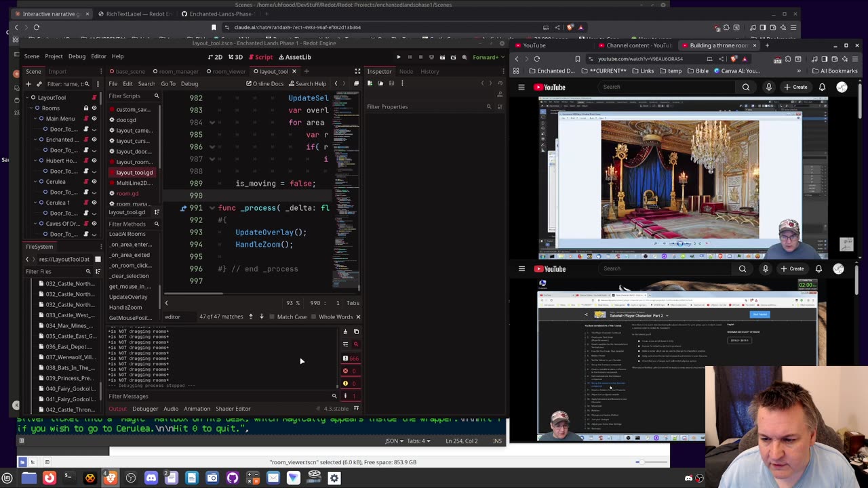Switch to the room_viewer script tab
The image size is (868, 488).
click(x=225, y=71)
